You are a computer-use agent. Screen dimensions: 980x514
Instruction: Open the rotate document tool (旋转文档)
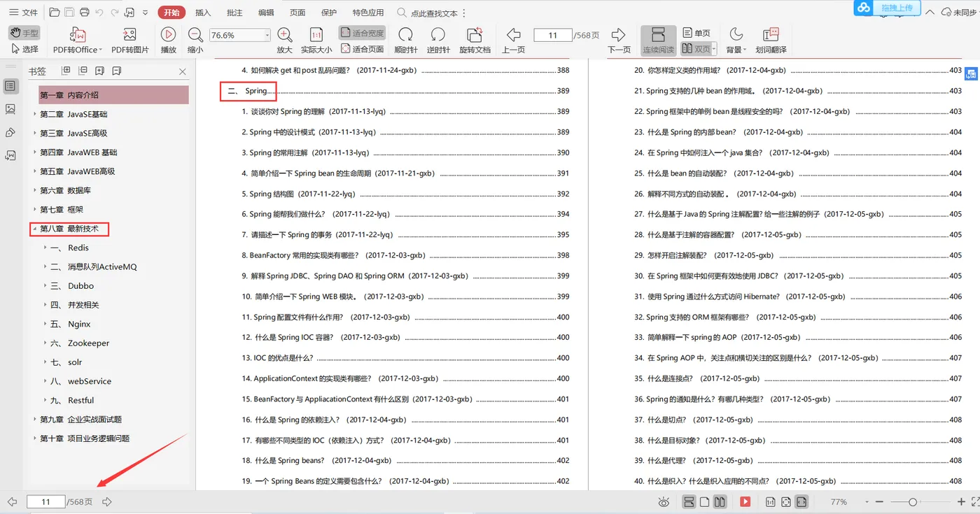(x=475, y=41)
